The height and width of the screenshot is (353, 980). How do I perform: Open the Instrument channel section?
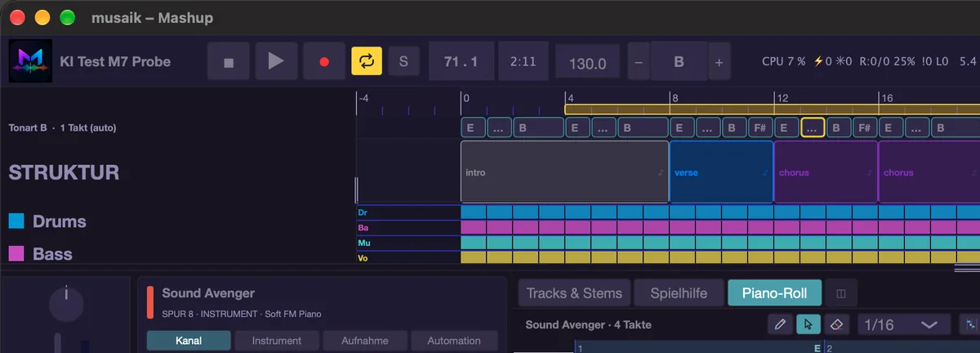tap(276, 341)
